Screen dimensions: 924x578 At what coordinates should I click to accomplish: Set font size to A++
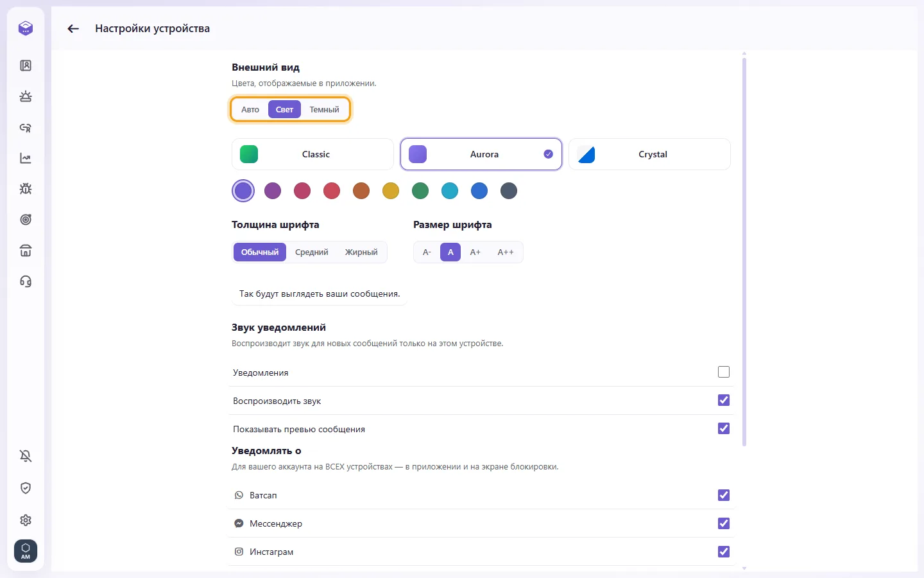coord(506,252)
